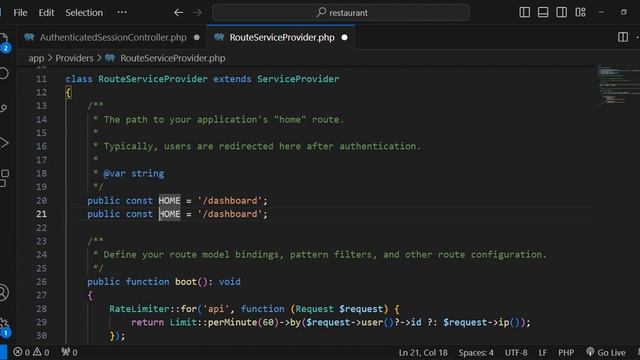Select the Providers breadcrumb segment
The height and width of the screenshot is (360, 640).
point(74,58)
